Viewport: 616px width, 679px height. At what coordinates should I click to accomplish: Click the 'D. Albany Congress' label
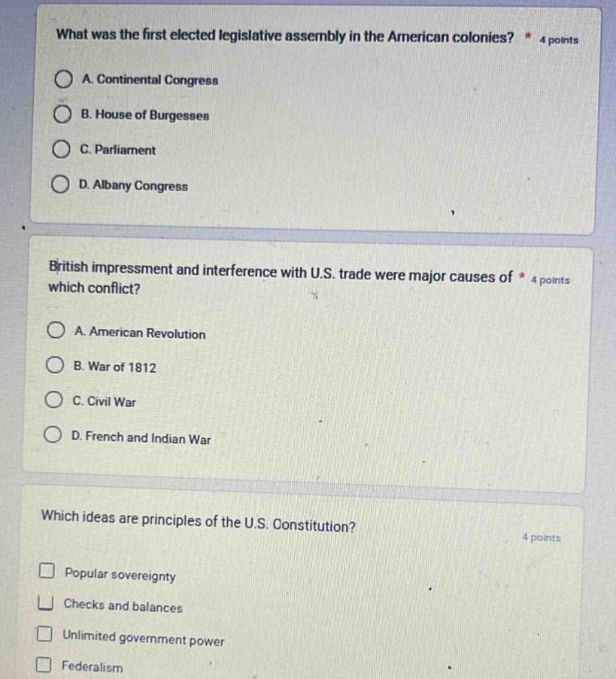133,187
